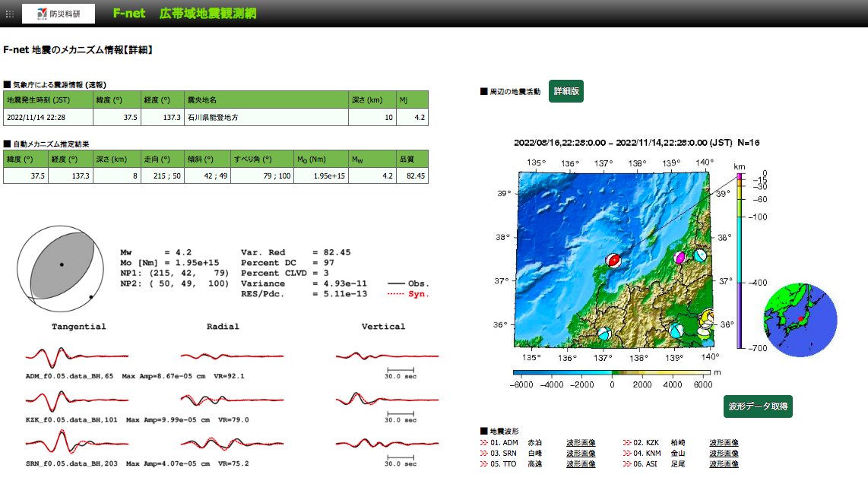
Task: Select the red beachball on Noto peninsula
Action: pos(613,260)
